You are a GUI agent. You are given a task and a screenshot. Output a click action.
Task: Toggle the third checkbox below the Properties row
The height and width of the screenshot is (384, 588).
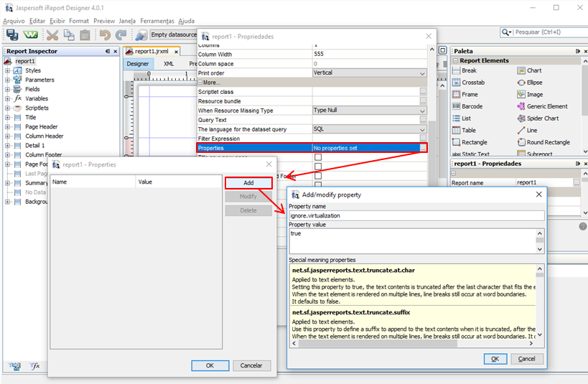tap(318, 176)
